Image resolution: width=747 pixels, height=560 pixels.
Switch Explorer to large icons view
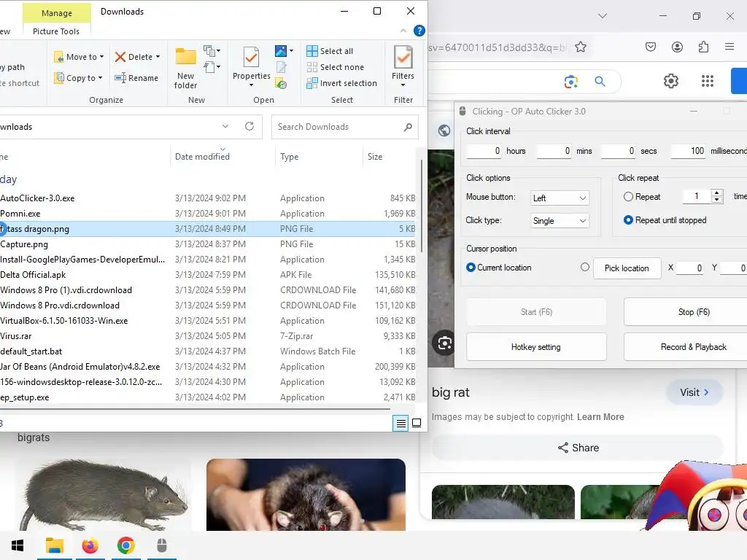coord(417,423)
